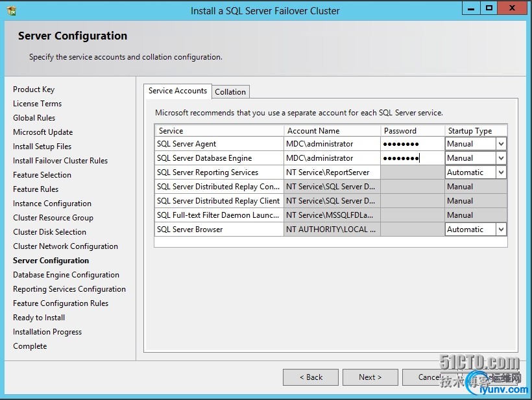Click bold Server Configuration sidebar step
Viewport: 532px width, 400px height.
51,261
